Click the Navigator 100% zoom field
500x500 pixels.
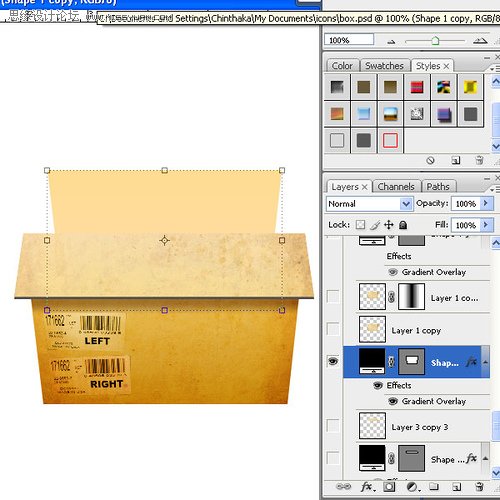click(x=349, y=40)
